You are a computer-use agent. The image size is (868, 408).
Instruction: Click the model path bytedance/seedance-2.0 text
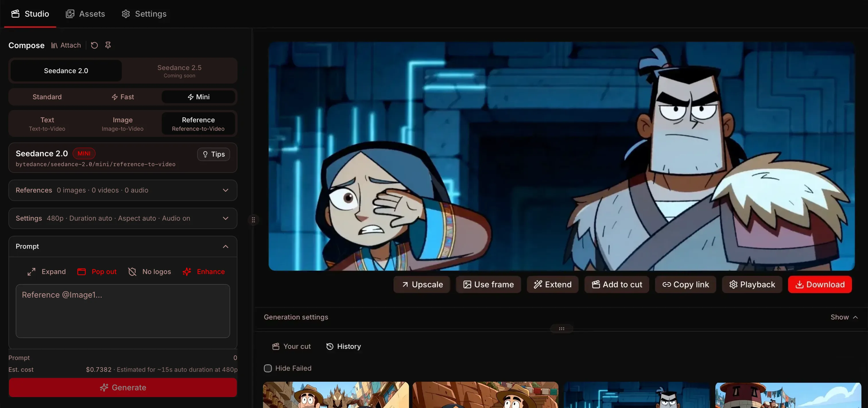[95, 164]
